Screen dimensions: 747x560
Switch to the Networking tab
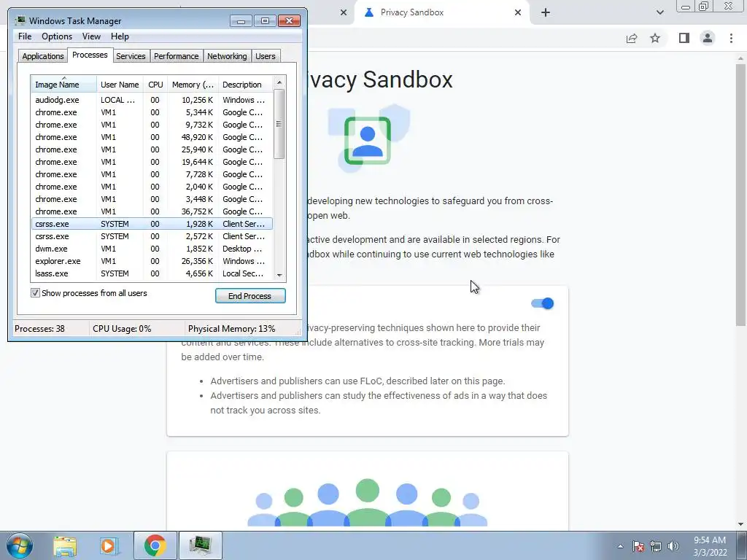pos(227,56)
